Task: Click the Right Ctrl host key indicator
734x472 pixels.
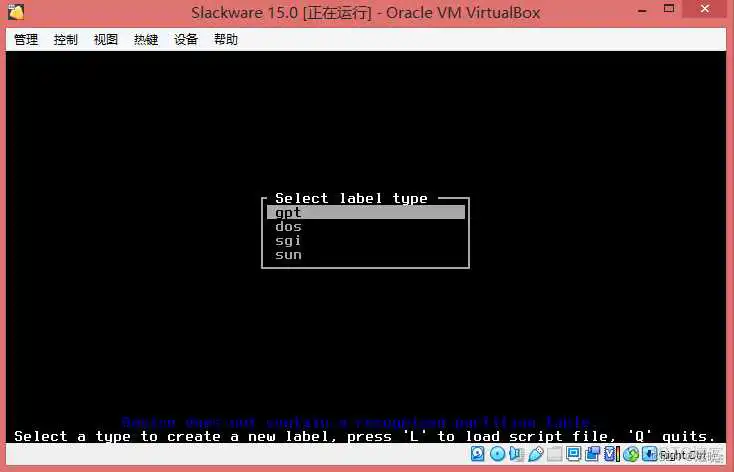Action: click(683, 455)
